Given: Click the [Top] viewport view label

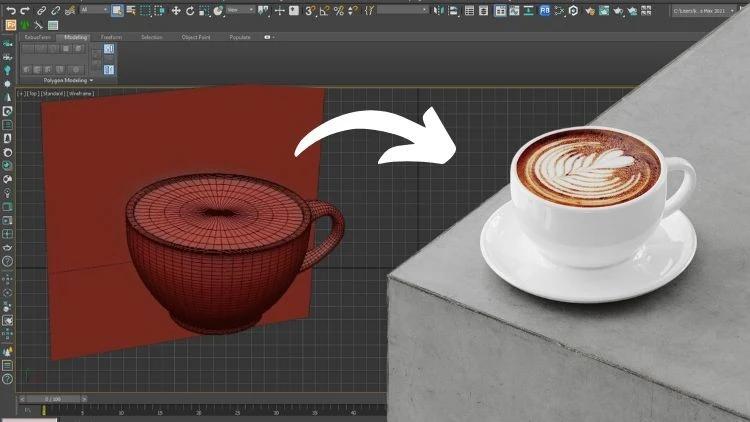Looking at the screenshot, I should pos(33,93).
